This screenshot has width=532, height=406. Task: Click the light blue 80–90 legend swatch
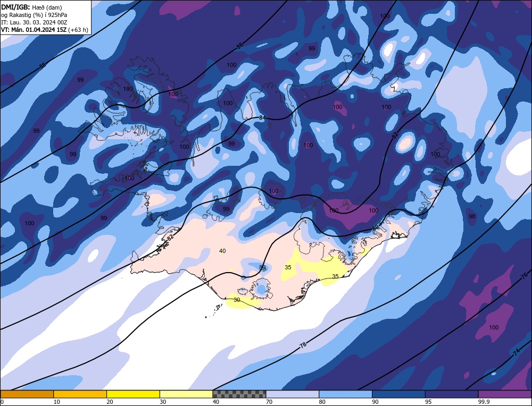tap(345, 394)
